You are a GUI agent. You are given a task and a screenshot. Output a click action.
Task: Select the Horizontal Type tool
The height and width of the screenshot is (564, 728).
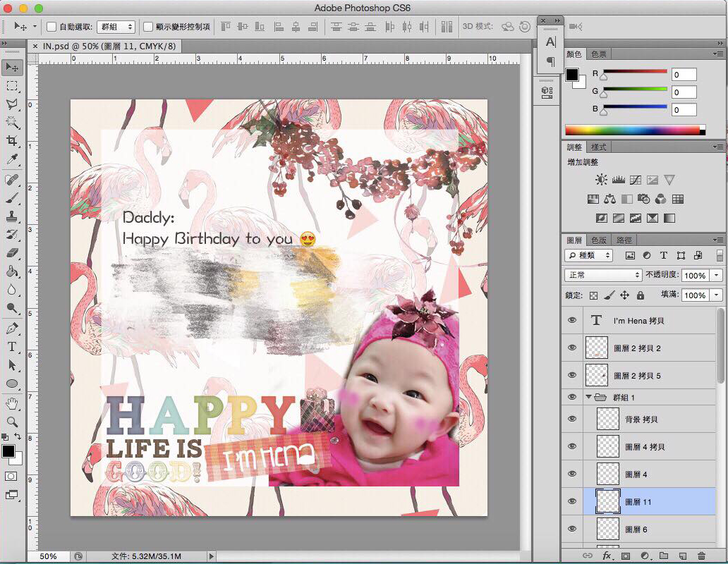coord(12,347)
